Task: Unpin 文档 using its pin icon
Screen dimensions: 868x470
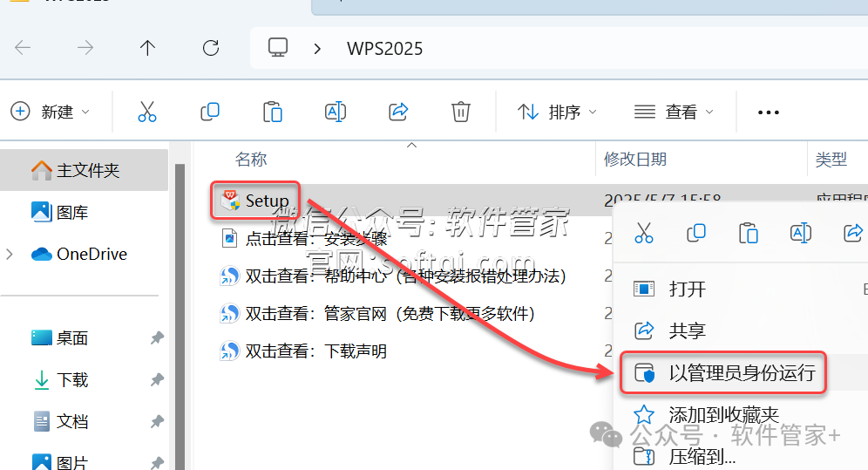Action: (157, 422)
